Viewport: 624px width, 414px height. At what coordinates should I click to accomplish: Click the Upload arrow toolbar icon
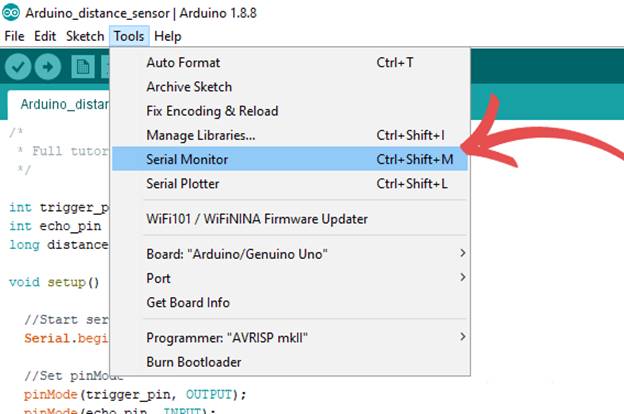[48, 66]
